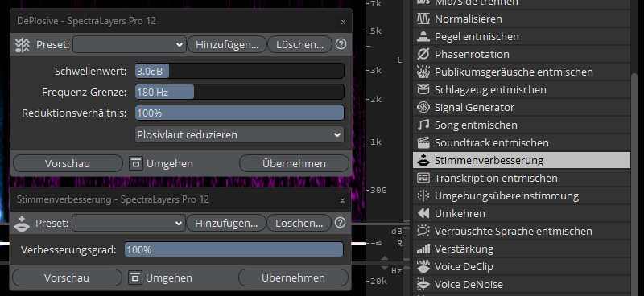The height and width of the screenshot is (296, 644).
Task: Select the Verstärkung bars icon
Action: 423,249
